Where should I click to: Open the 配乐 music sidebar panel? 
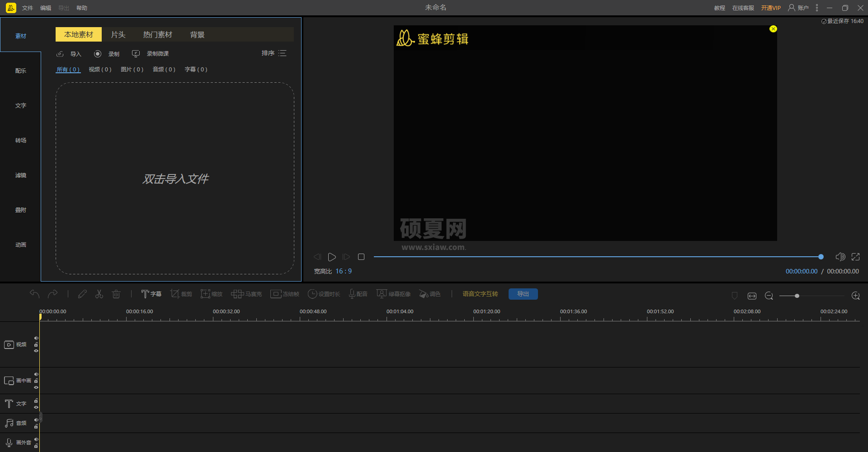click(x=21, y=71)
